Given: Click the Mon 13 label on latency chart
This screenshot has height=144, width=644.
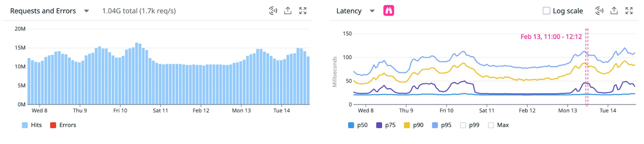Looking at the screenshot, I should (567, 111).
